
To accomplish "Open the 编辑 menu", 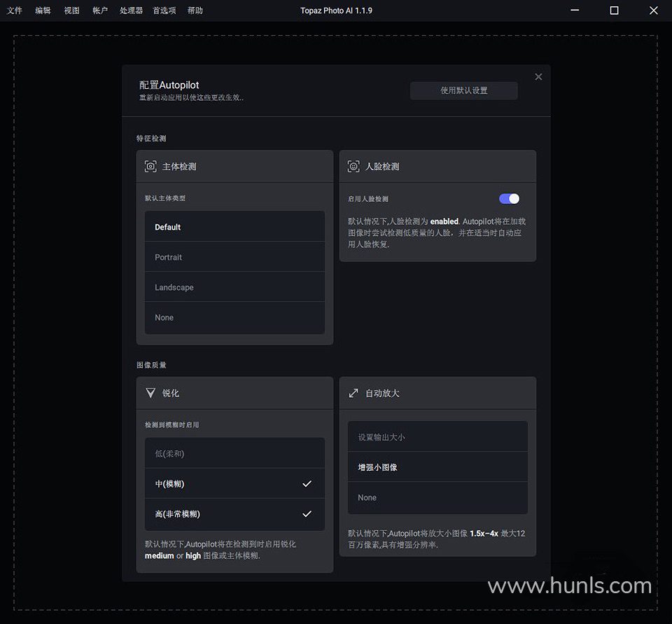I will [43, 11].
